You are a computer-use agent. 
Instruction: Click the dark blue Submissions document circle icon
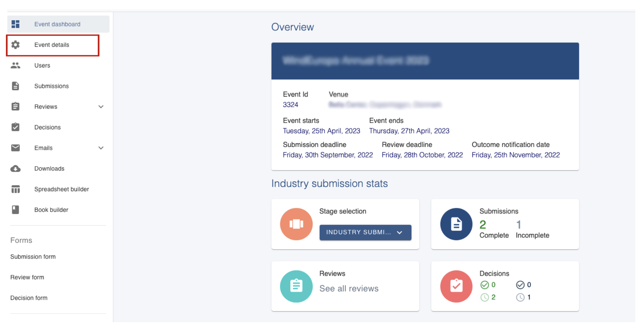click(456, 224)
